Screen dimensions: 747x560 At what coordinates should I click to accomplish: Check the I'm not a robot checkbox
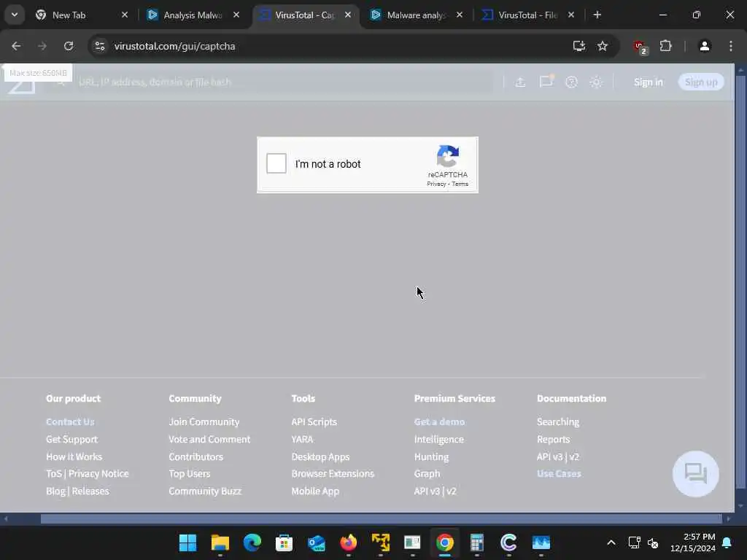(276, 163)
